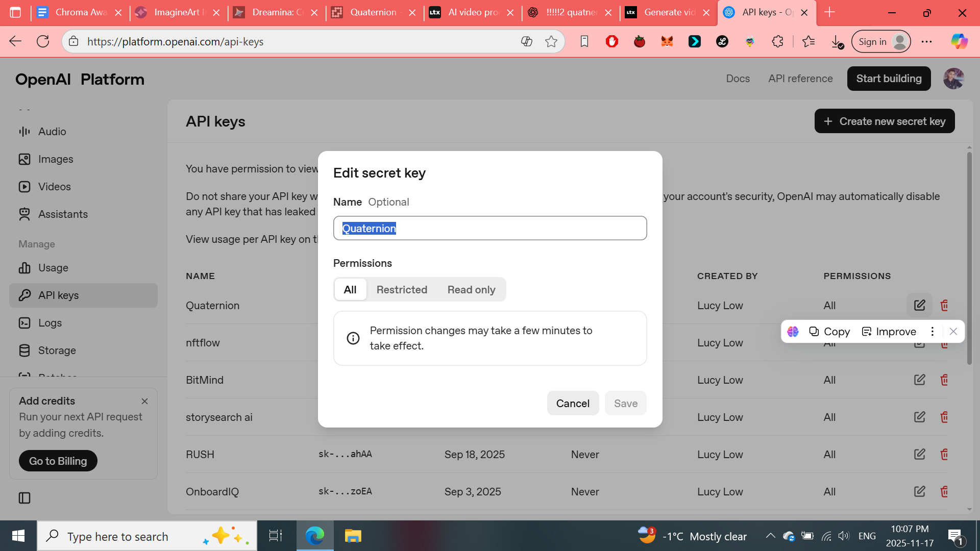Show hidden system tray icons
Screen dimensions: 980x551
[x=770, y=536]
